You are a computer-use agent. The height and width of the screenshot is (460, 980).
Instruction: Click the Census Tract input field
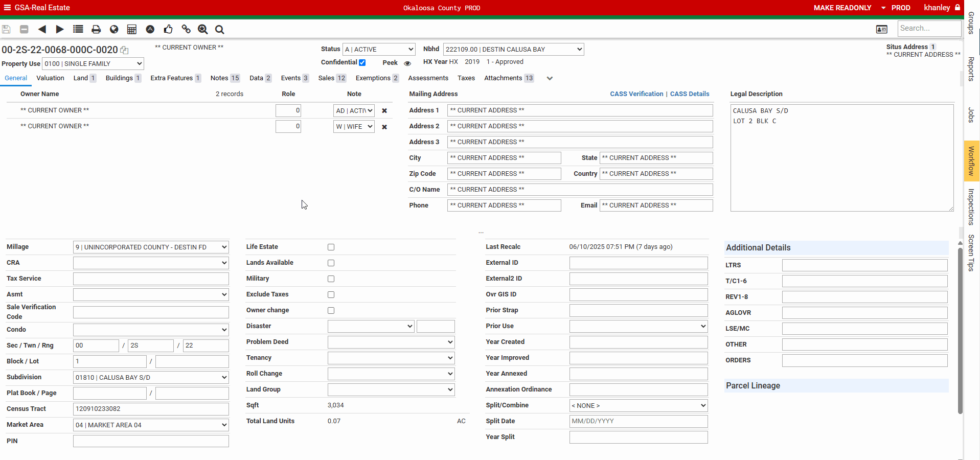pyautogui.click(x=151, y=409)
